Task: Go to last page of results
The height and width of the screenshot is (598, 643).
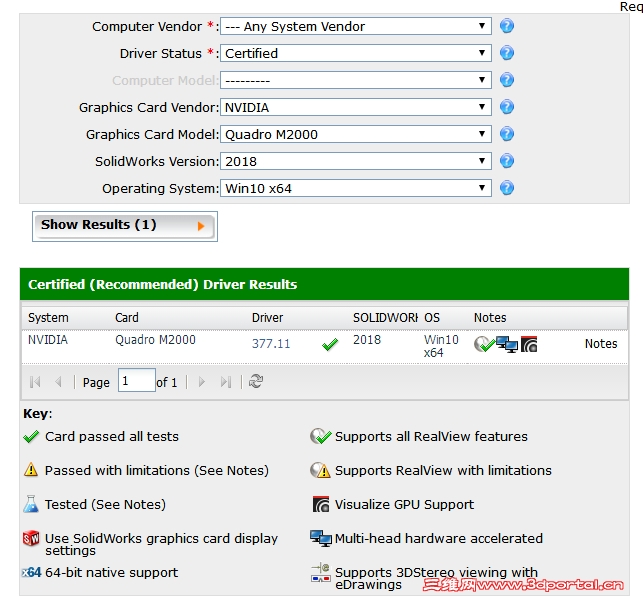Action: tap(226, 382)
